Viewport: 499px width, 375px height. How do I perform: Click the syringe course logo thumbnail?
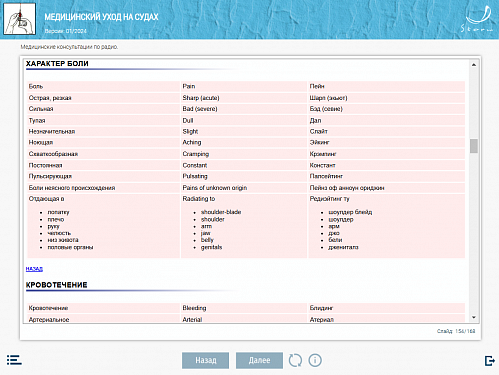19,19
